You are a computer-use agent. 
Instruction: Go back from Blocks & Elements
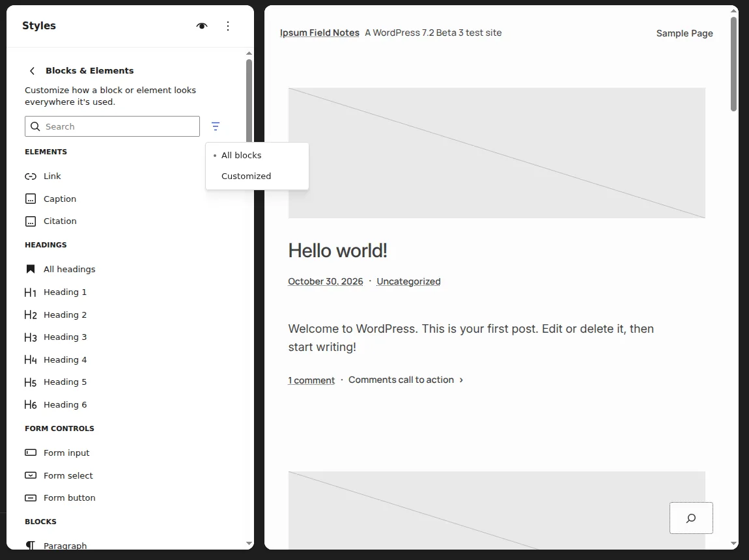pyautogui.click(x=32, y=71)
